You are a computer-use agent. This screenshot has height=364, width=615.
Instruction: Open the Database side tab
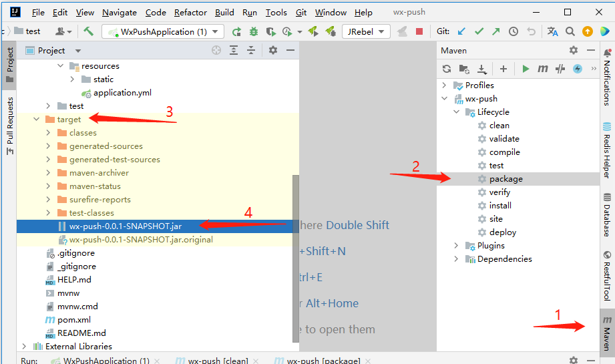[x=607, y=214]
